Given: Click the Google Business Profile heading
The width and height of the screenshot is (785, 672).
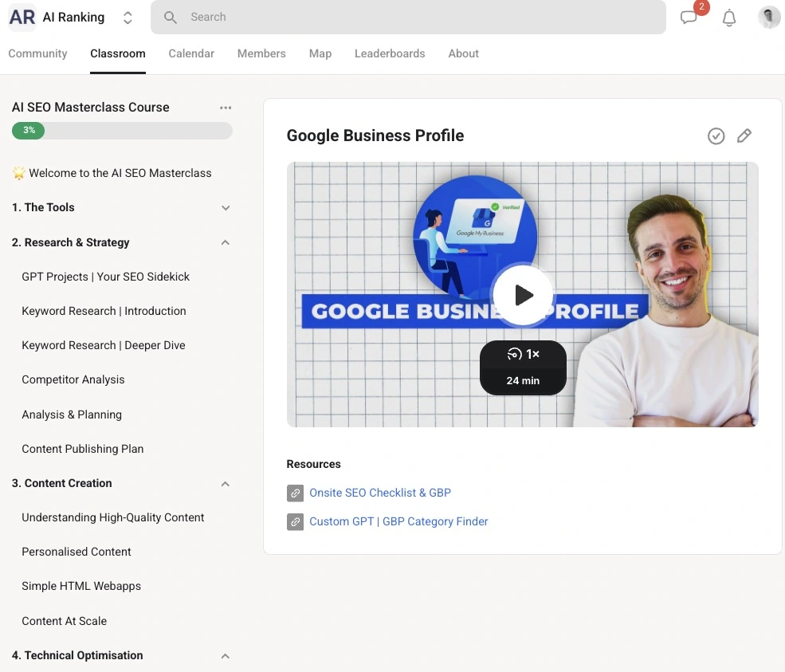Looking at the screenshot, I should coord(375,136).
